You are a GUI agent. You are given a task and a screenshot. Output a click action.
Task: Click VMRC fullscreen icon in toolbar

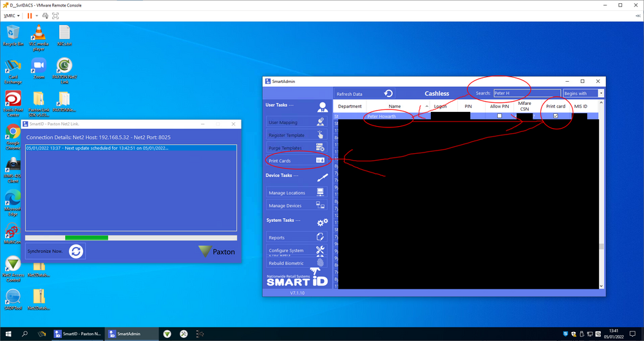pos(55,15)
